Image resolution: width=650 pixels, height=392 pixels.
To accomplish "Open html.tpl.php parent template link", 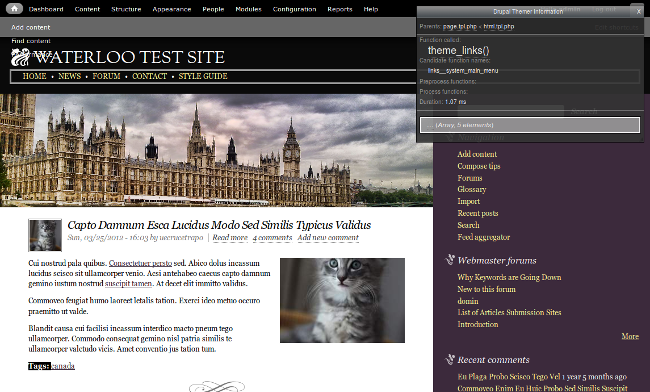I will tap(499, 27).
